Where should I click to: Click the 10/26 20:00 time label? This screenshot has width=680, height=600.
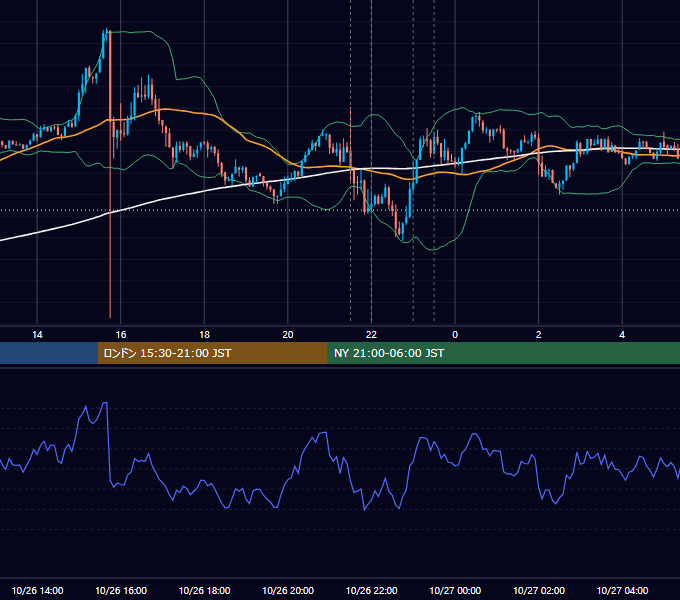point(288,590)
